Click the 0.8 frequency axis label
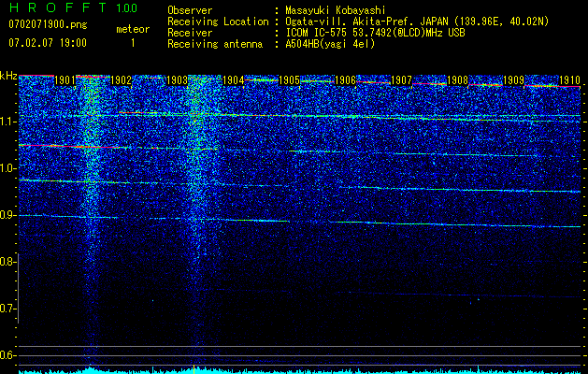Viewport: 588px width, 374px height. click(x=7, y=262)
